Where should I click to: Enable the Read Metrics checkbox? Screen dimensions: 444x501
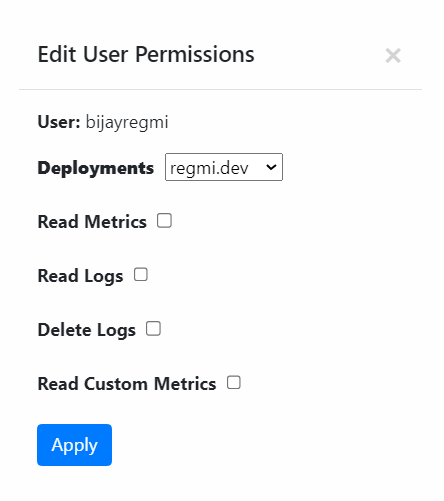pyautogui.click(x=164, y=221)
